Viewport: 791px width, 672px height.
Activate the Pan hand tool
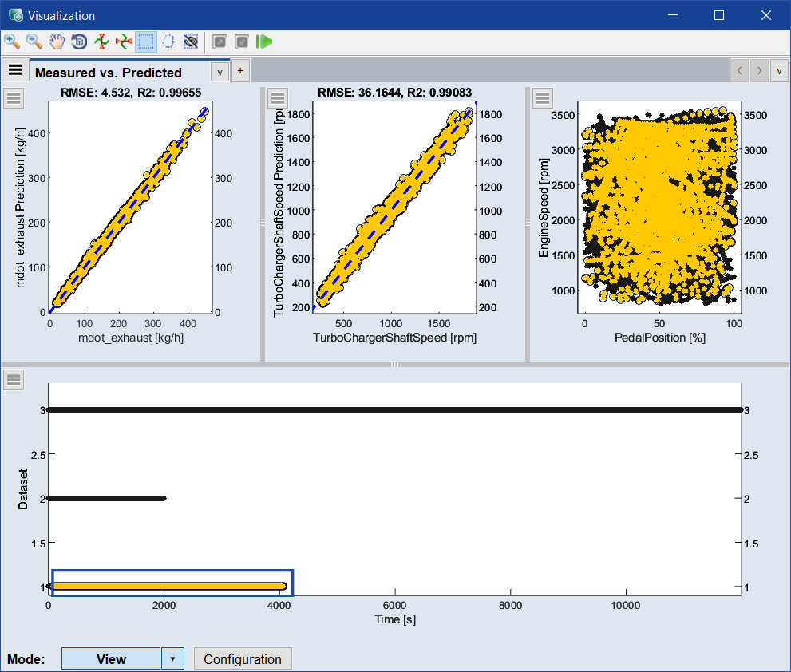pyautogui.click(x=57, y=41)
